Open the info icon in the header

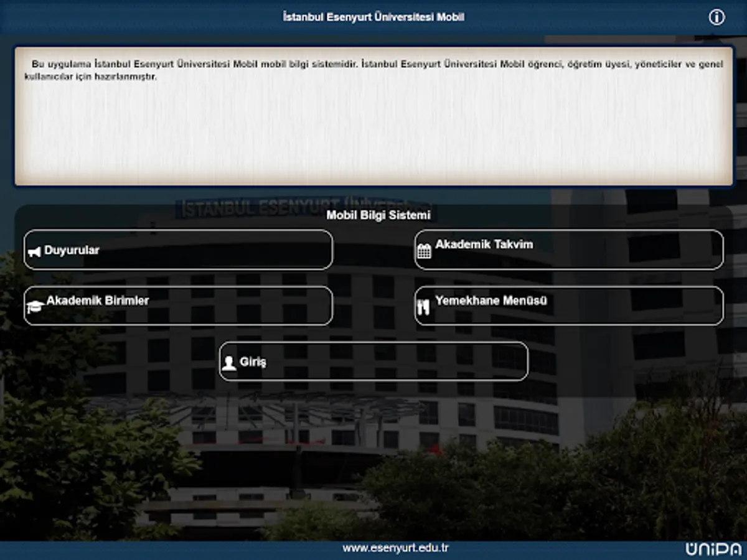tap(716, 17)
